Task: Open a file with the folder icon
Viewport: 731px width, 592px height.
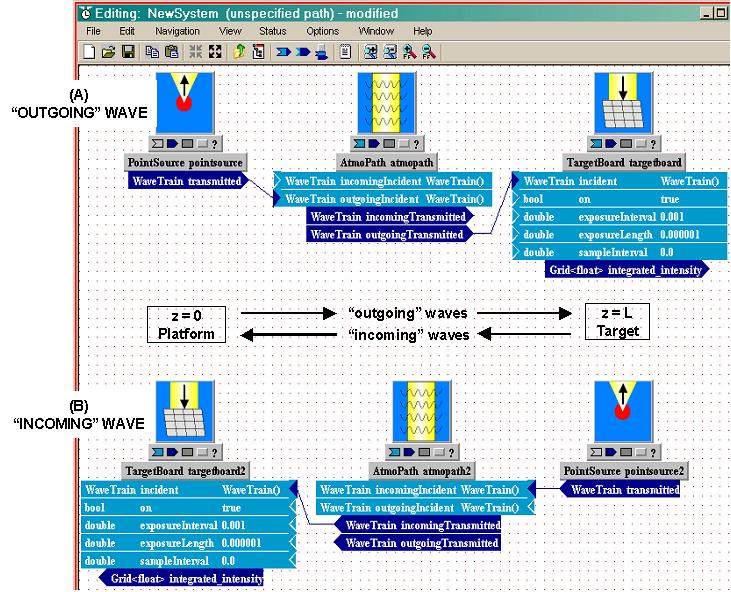Action: tap(109, 52)
